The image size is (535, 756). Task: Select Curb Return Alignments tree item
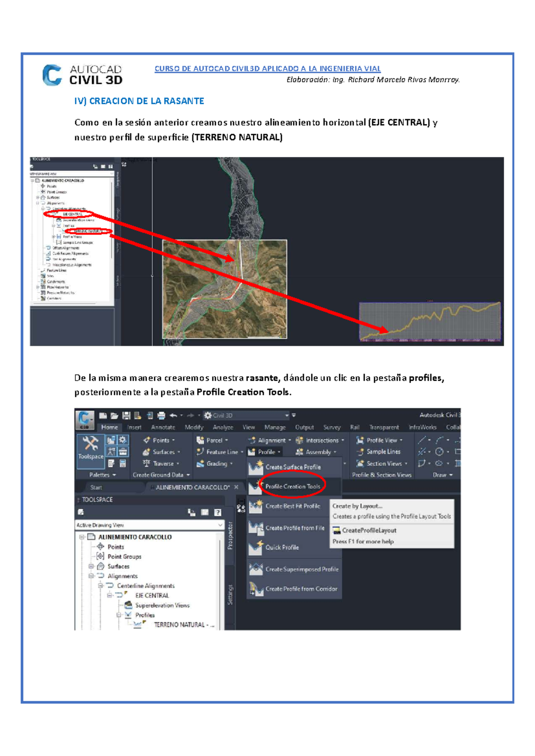tap(70, 254)
